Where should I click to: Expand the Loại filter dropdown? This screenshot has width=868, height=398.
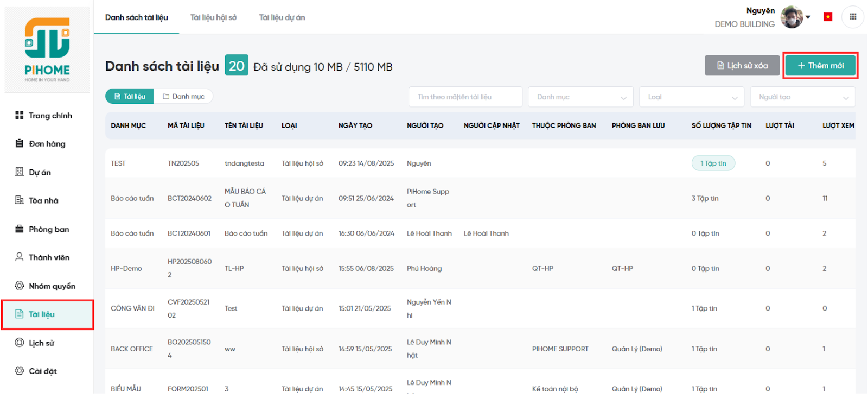(x=691, y=97)
